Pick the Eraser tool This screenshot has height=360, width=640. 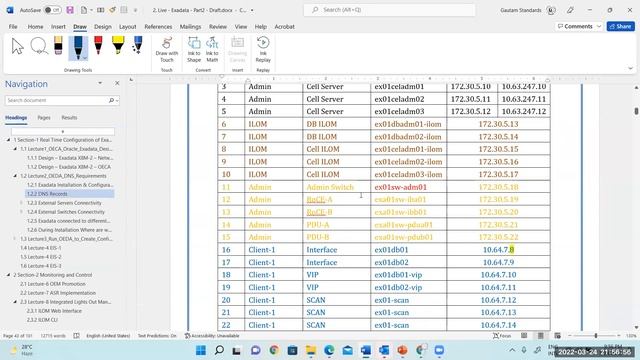tap(58, 45)
